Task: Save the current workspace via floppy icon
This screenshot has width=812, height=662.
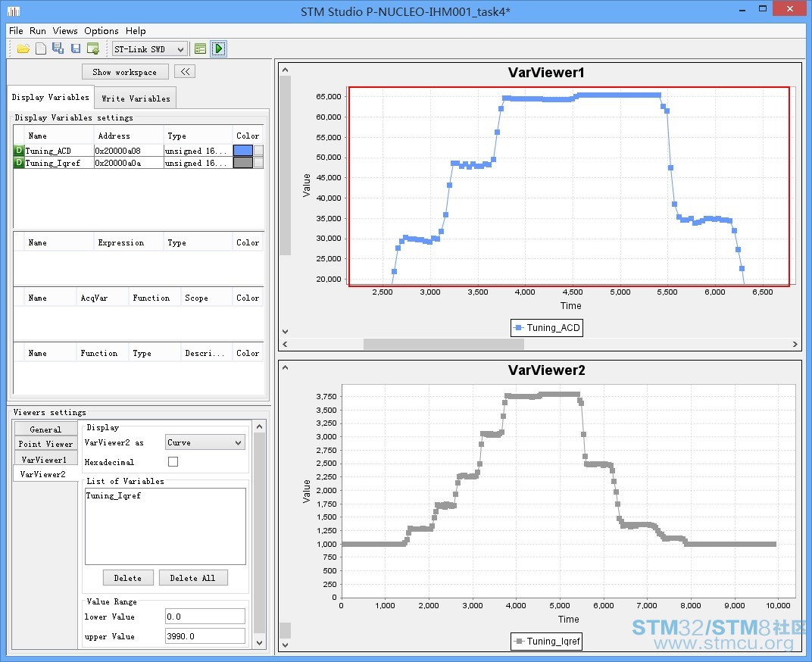Action: [x=76, y=48]
